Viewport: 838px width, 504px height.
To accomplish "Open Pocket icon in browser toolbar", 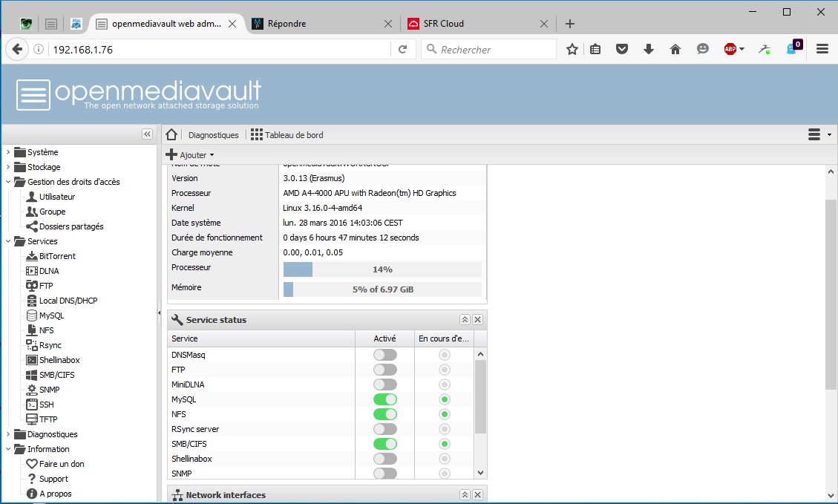I will coord(621,49).
